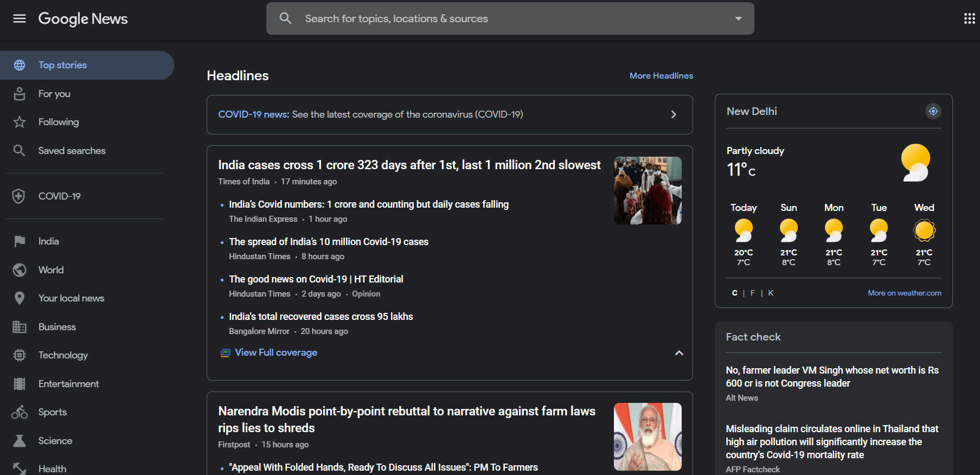The image size is (980, 475).
Task: Click Tuesday's forecast weather icon
Action: click(879, 230)
